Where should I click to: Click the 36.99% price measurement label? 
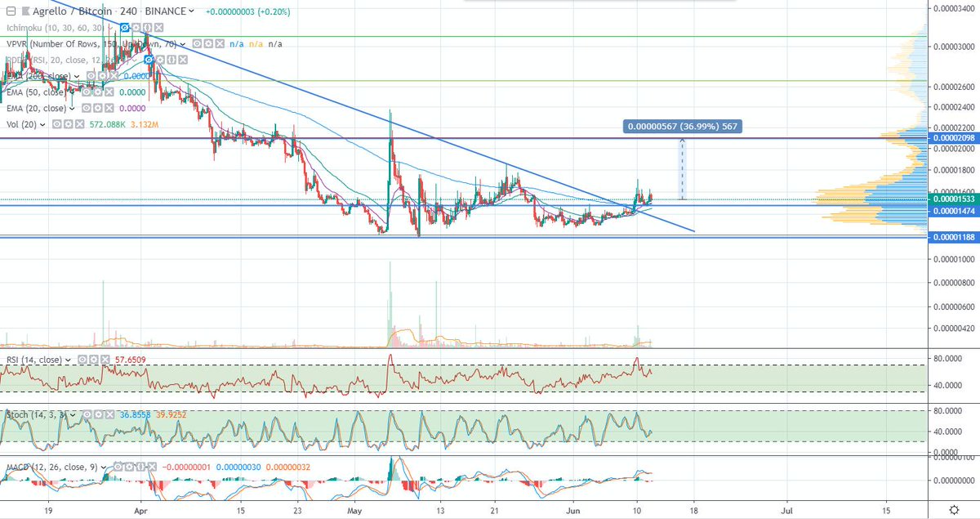(x=684, y=127)
